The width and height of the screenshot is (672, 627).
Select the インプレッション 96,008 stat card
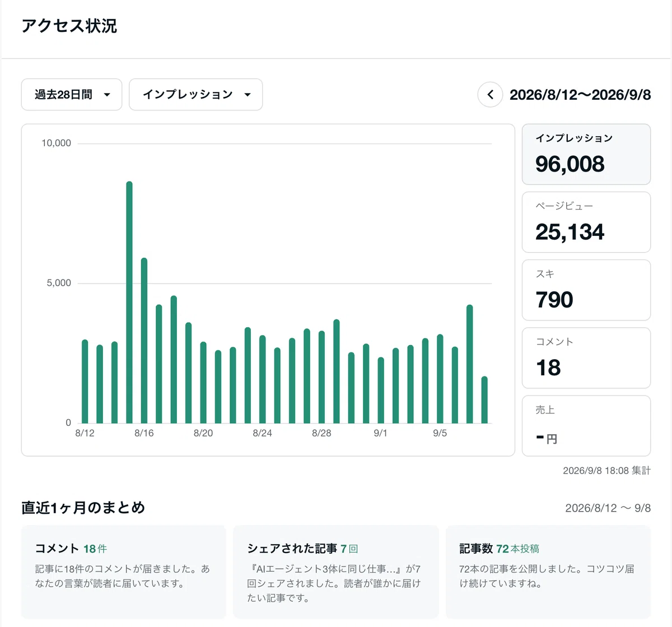[586, 154]
